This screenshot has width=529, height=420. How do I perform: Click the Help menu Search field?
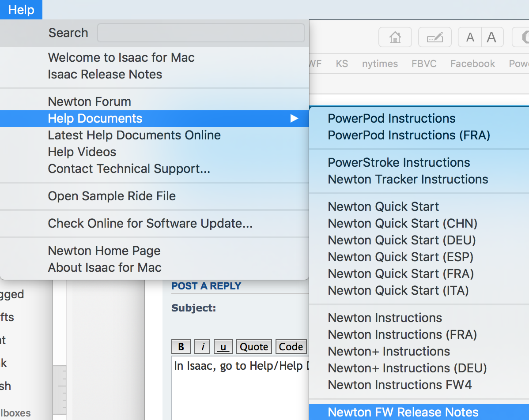(x=201, y=33)
